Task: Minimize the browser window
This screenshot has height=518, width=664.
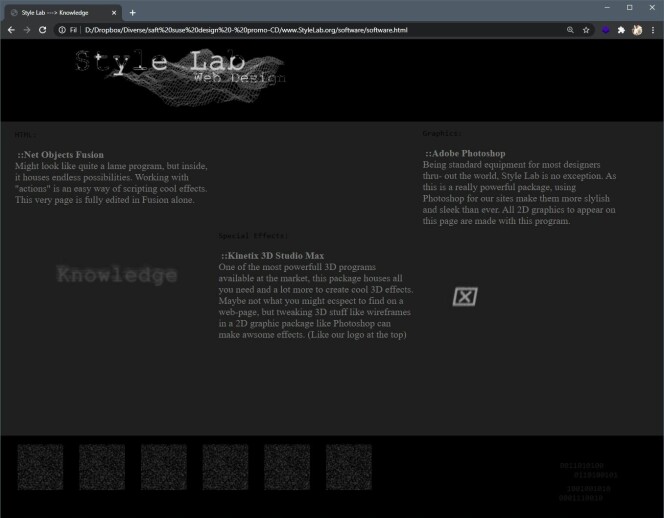Action: pyautogui.click(x=607, y=7)
